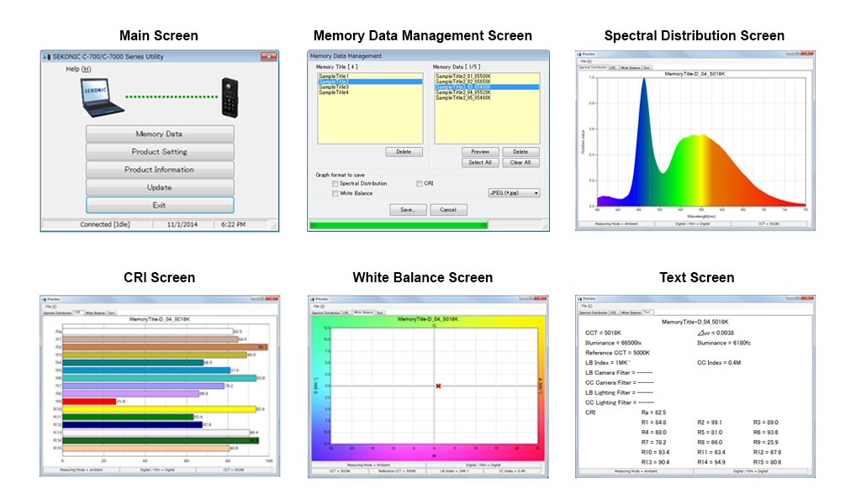
Task: Check the White Balance save option
Action: (335, 193)
